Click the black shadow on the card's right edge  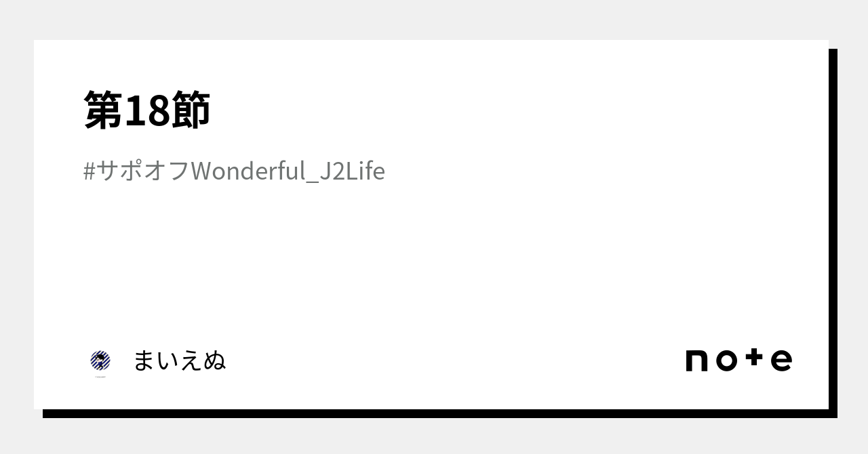[x=833, y=230]
